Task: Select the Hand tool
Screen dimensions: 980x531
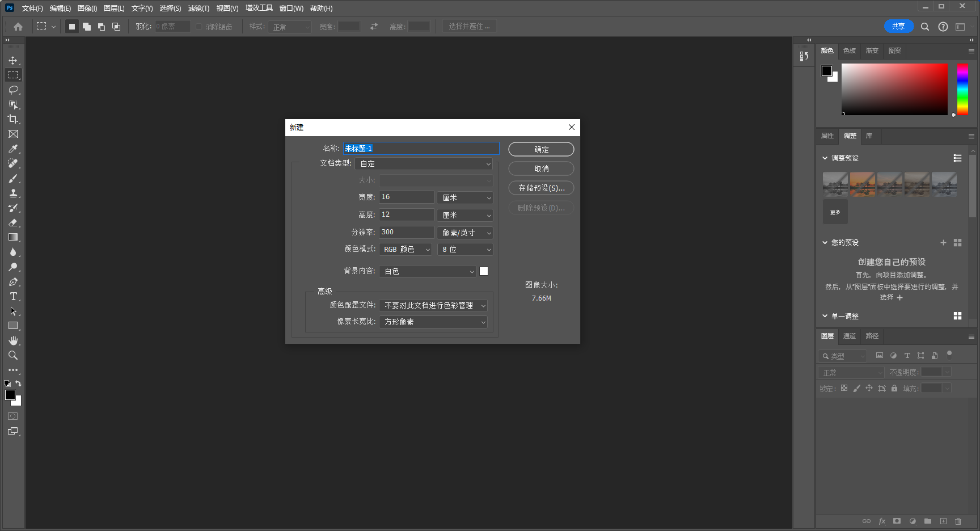Action: click(13, 340)
